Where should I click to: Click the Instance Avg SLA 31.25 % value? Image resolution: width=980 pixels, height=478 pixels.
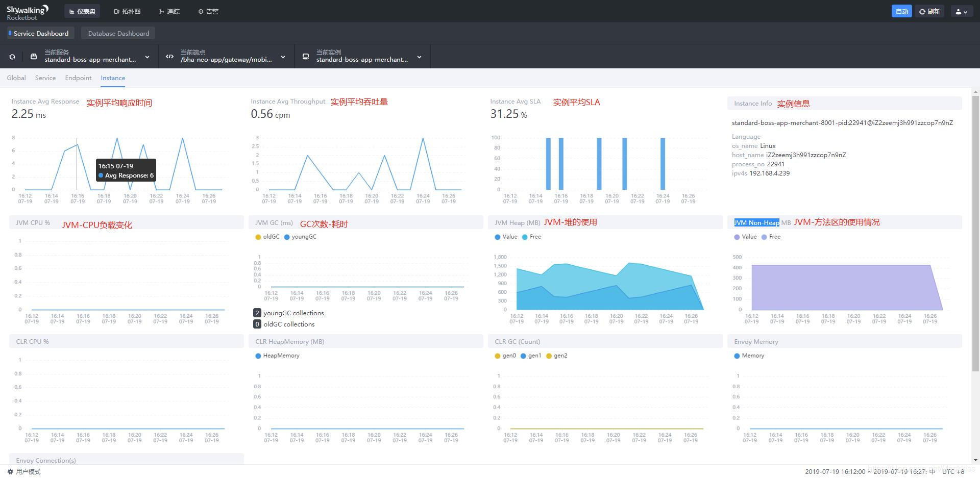pos(508,114)
